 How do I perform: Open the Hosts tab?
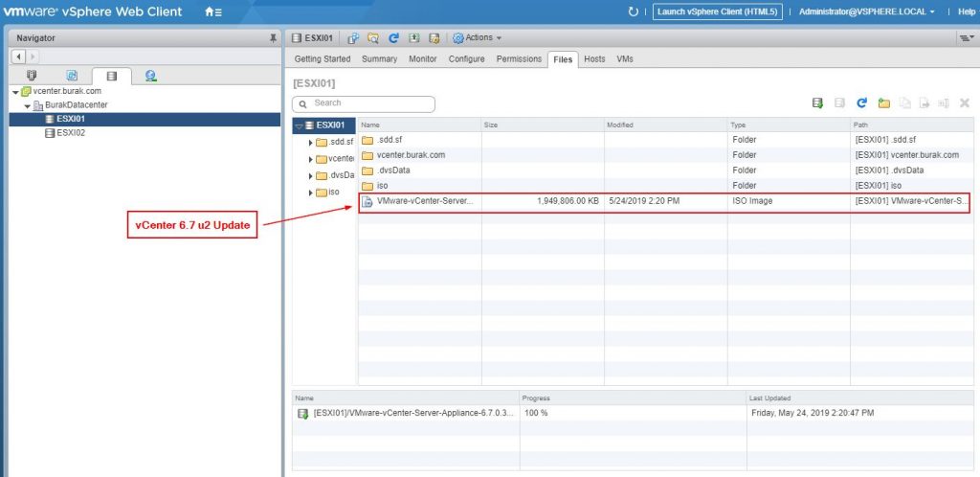click(x=594, y=58)
